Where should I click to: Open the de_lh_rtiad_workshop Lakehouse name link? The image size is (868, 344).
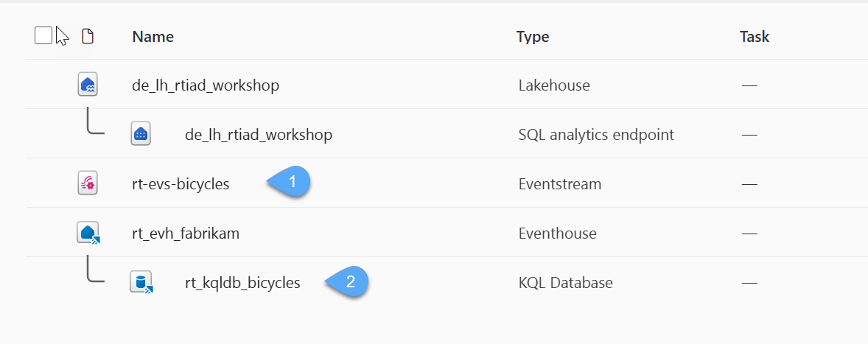click(x=206, y=85)
